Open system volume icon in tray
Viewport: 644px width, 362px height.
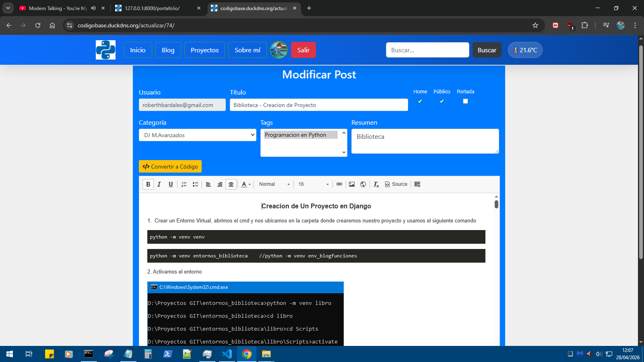coord(599,354)
